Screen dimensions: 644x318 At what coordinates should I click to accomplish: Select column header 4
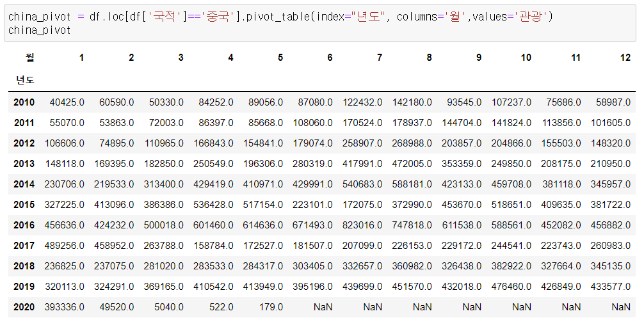tap(230, 58)
